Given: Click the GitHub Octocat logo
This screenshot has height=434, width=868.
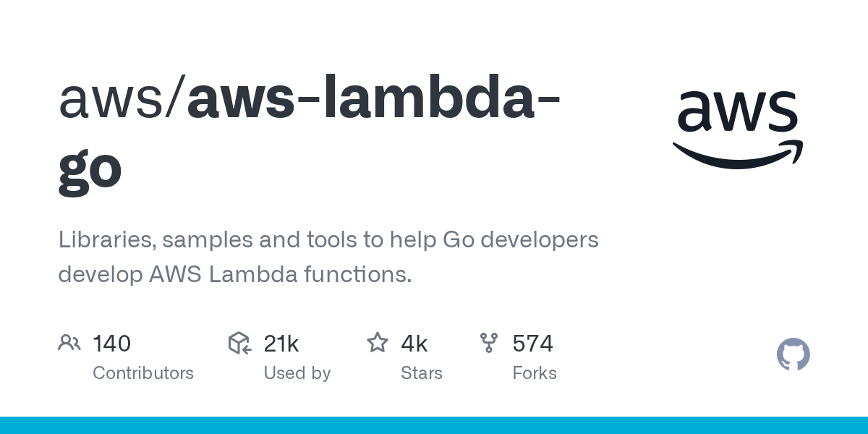Looking at the screenshot, I should 793,354.
